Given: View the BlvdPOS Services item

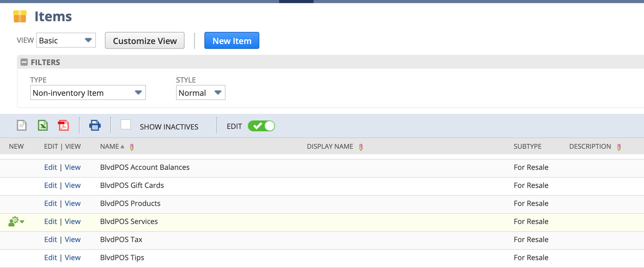Looking at the screenshot, I should point(73,222).
